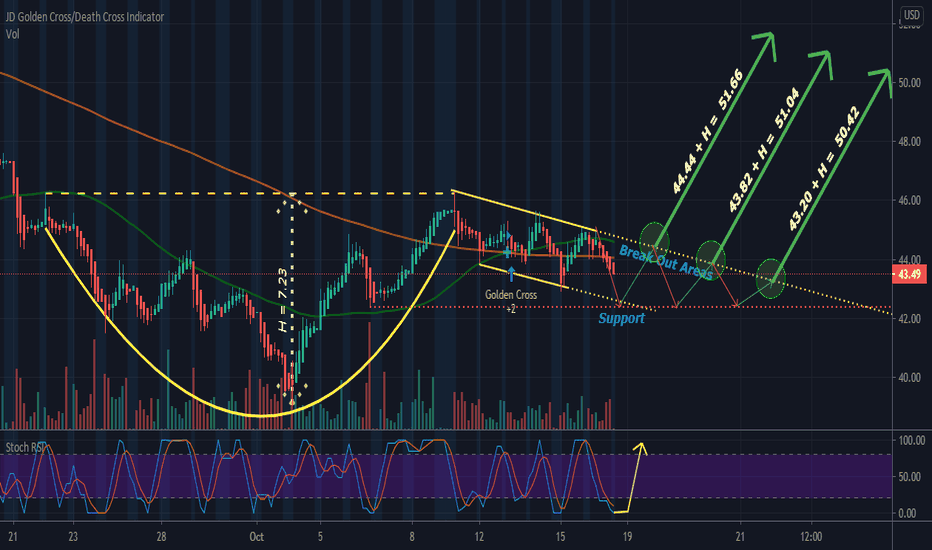The width and height of the screenshot is (932, 550).
Task: Click the Vol indicator legend label
Action: coord(12,34)
